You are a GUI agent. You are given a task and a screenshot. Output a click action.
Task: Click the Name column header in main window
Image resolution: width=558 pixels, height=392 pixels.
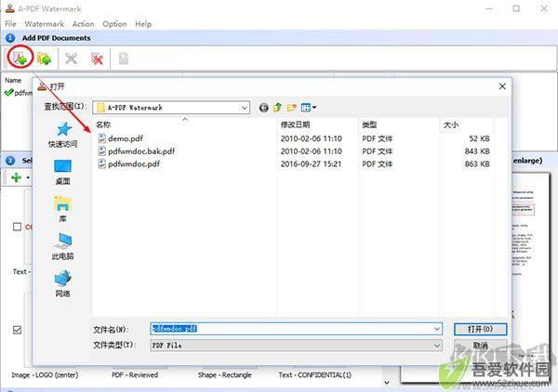(13, 80)
